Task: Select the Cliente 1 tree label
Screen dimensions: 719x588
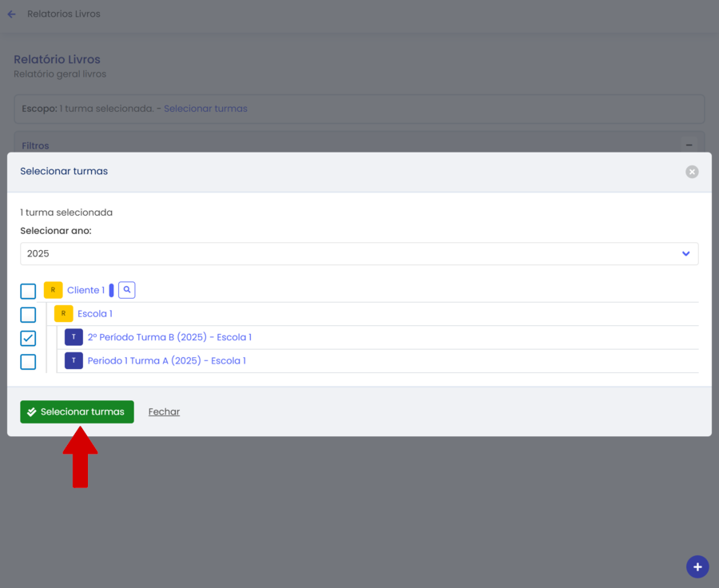Action: (x=85, y=291)
